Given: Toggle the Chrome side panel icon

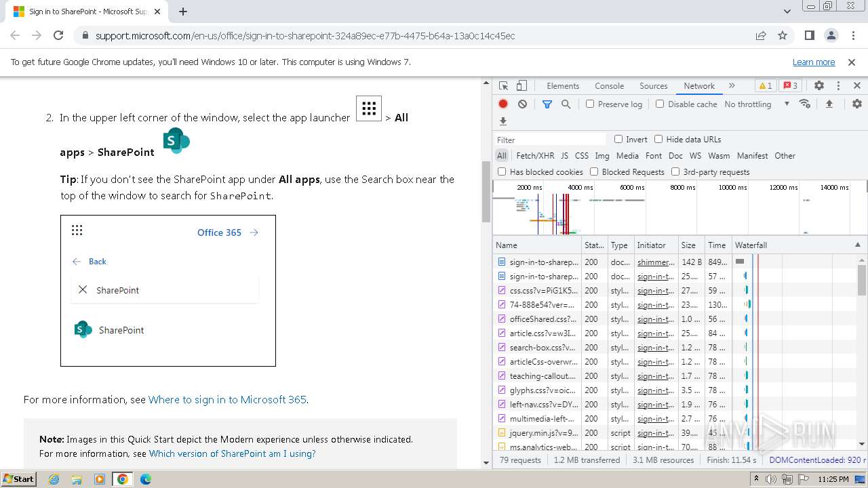Looking at the screenshot, I should coord(809,35).
